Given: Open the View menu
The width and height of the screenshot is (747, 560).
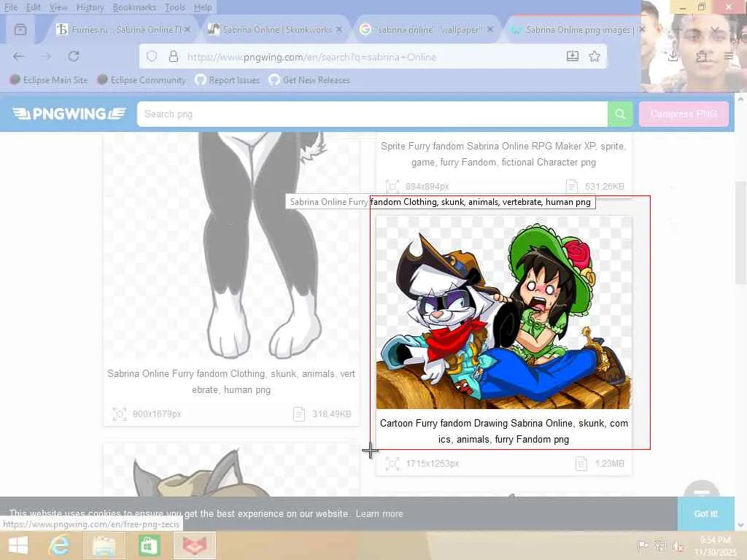Looking at the screenshot, I should (58, 7).
